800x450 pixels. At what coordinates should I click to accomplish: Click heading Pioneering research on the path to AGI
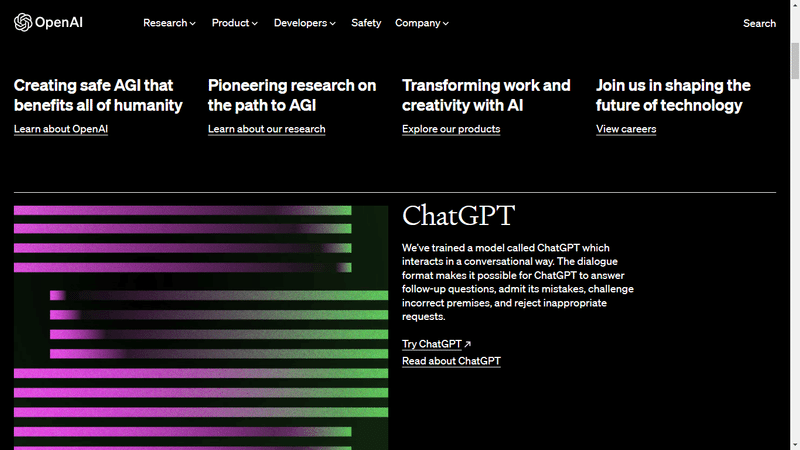[292, 95]
